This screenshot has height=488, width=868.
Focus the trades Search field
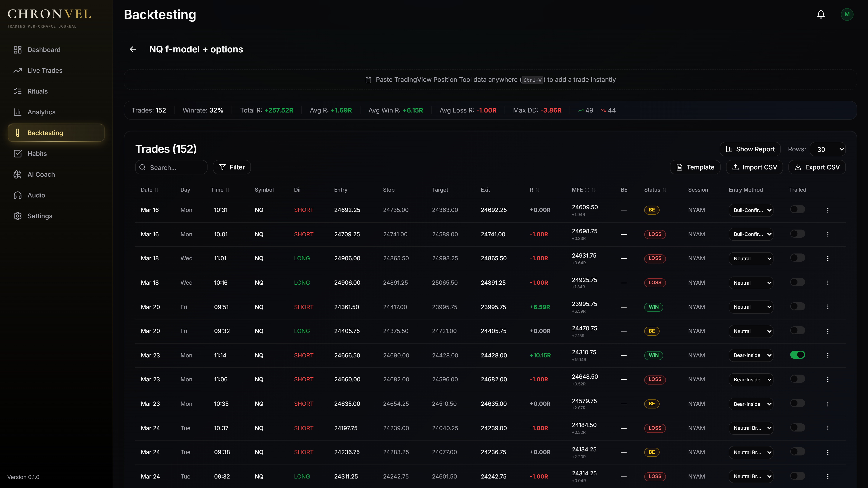171,167
